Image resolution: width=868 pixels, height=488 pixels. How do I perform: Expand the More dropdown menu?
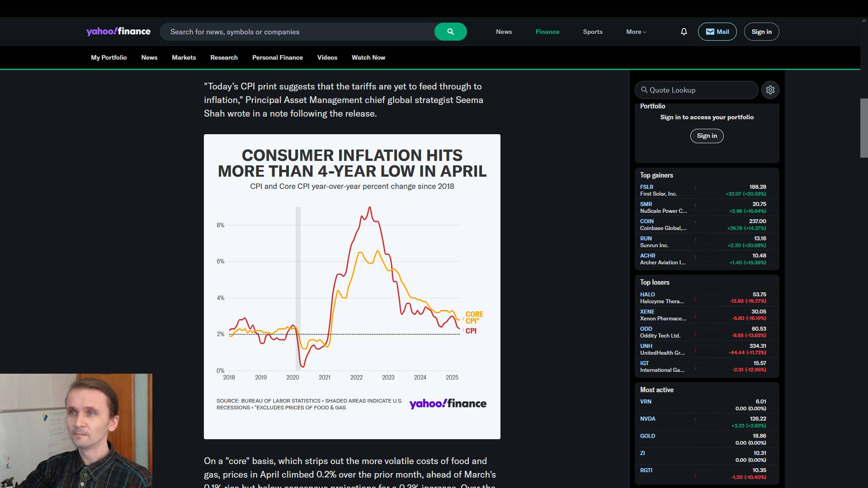[636, 32]
